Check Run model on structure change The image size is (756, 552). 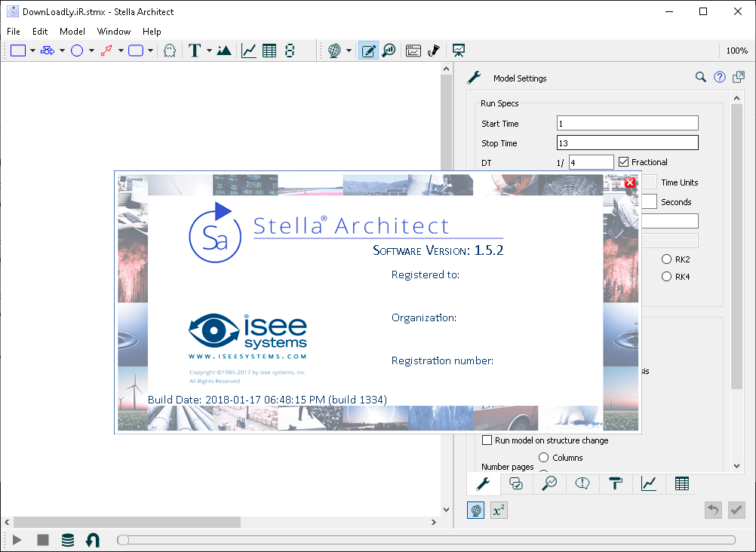coord(487,440)
